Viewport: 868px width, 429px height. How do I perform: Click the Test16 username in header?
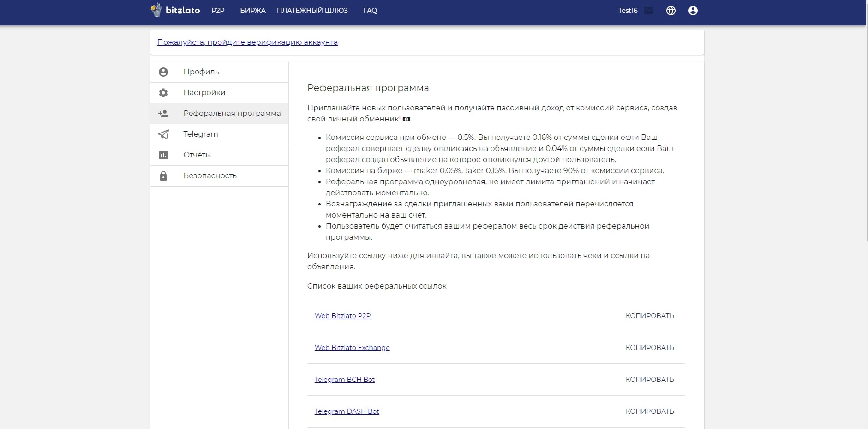[628, 11]
